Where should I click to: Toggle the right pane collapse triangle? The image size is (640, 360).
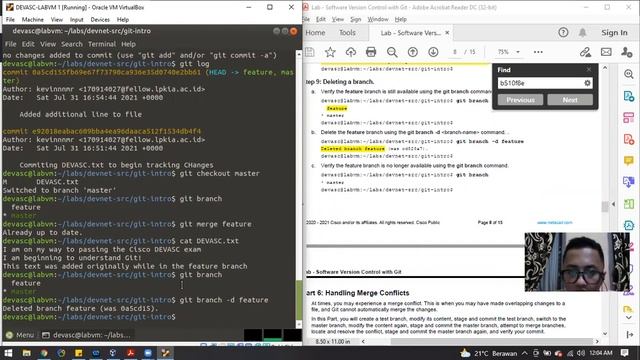(x=613, y=204)
